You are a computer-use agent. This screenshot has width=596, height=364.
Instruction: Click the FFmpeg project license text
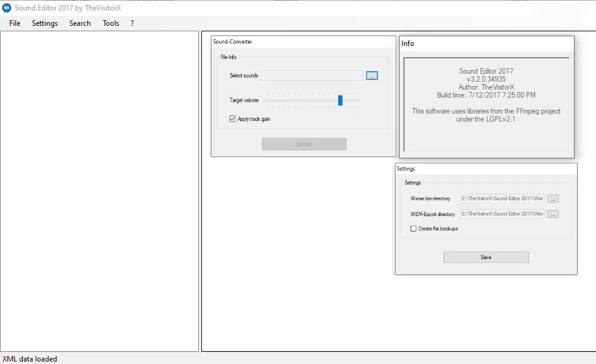click(486, 115)
